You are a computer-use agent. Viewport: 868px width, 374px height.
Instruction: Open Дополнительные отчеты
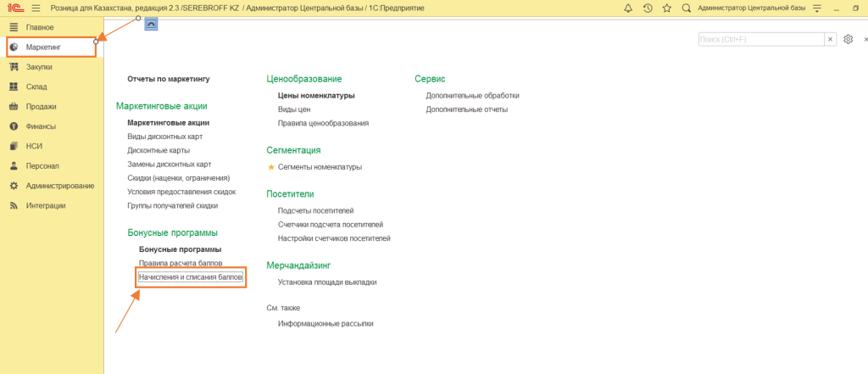point(467,109)
